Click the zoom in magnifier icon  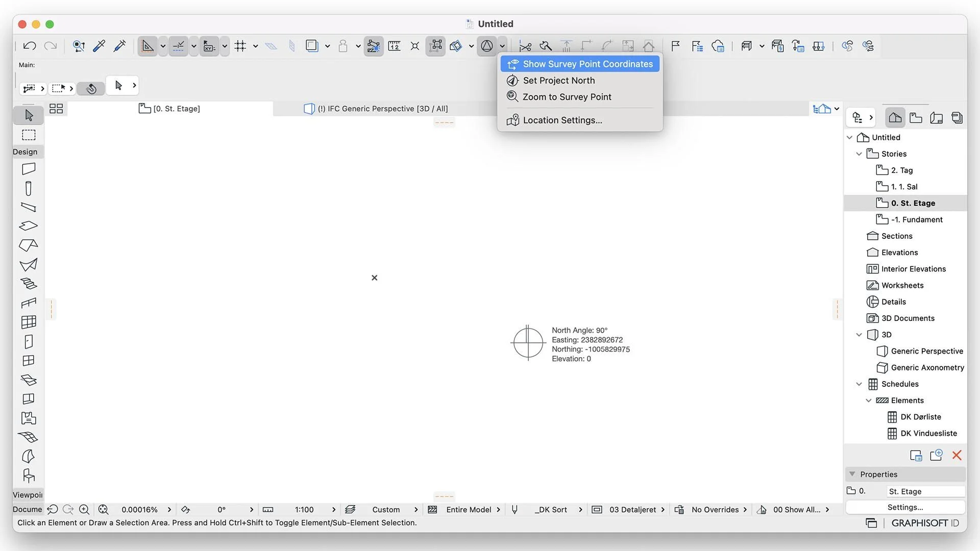(84, 510)
